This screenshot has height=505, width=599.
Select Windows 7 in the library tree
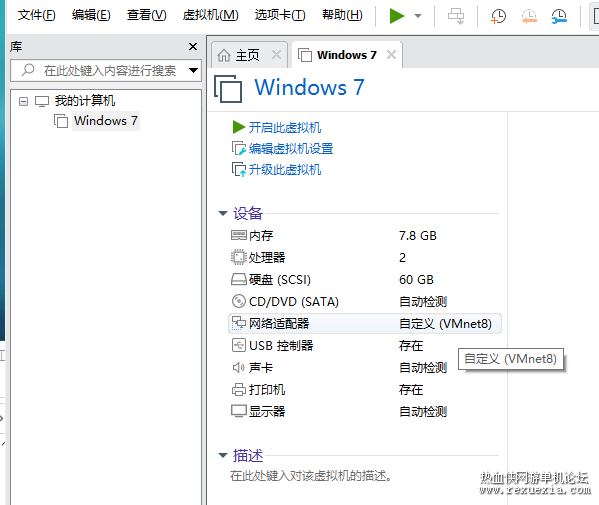105,121
